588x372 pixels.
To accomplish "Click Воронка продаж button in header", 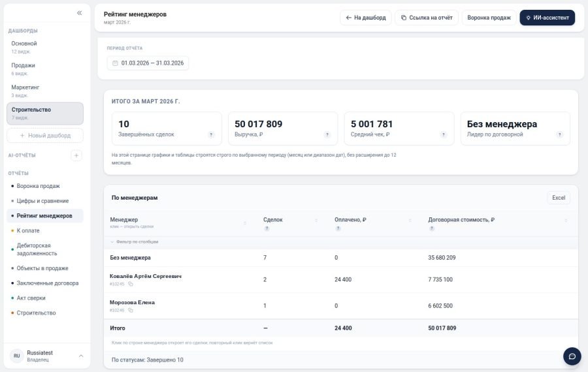I will (489, 18).
